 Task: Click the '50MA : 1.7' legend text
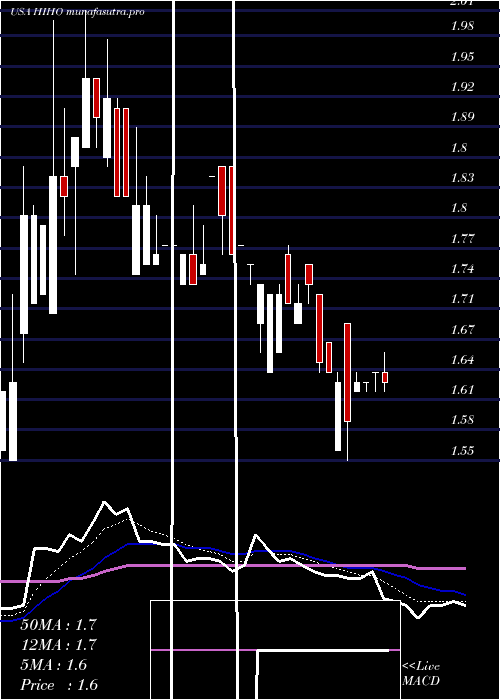[58, 625]
